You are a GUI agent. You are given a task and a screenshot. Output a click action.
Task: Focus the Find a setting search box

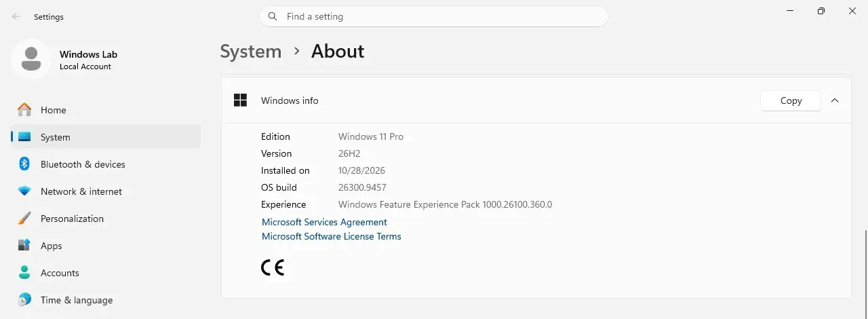click(434, 16)
